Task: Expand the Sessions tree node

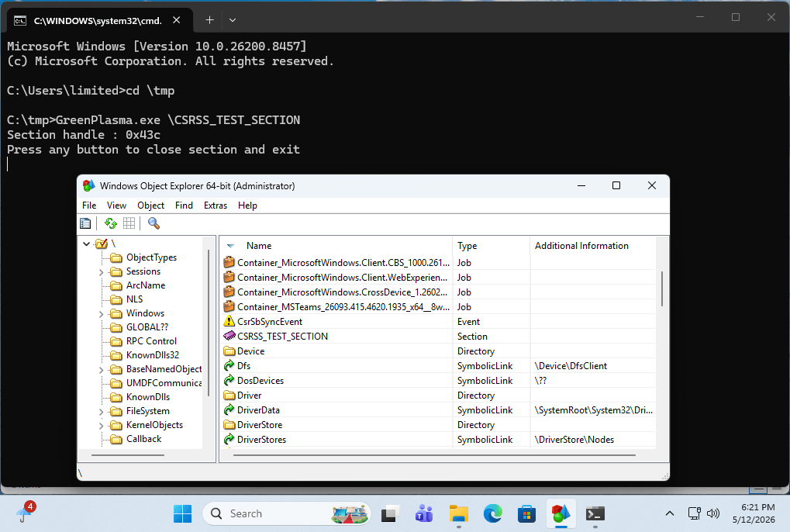Action: click(102, 272)
